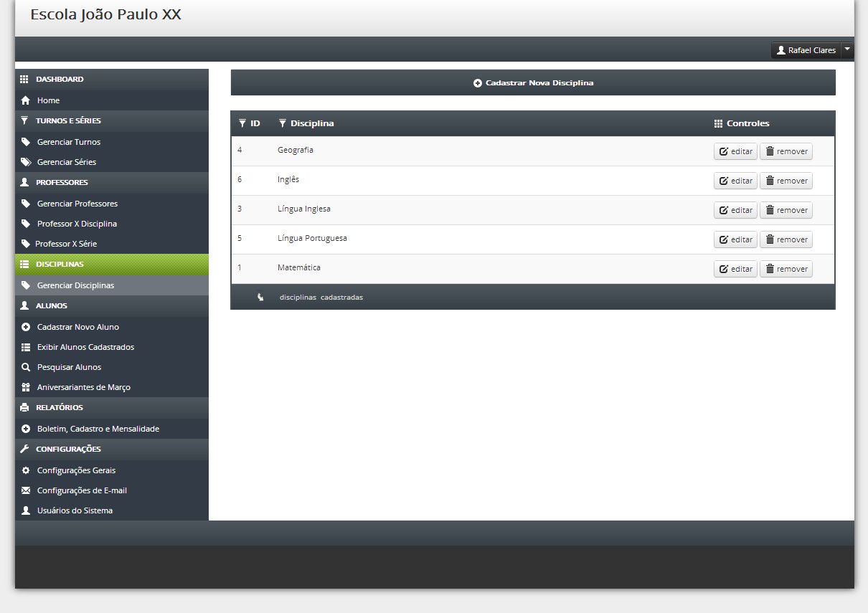Click the Escola João Paulo XX title
868x613 pixels.
105,14
